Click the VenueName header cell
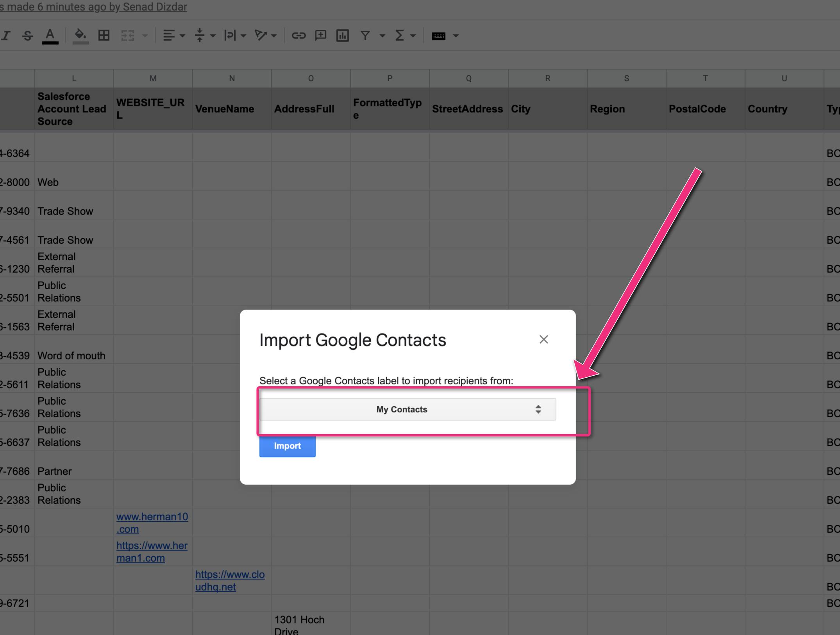This screenshot has width=840, height=635. [x=232, y=109]
